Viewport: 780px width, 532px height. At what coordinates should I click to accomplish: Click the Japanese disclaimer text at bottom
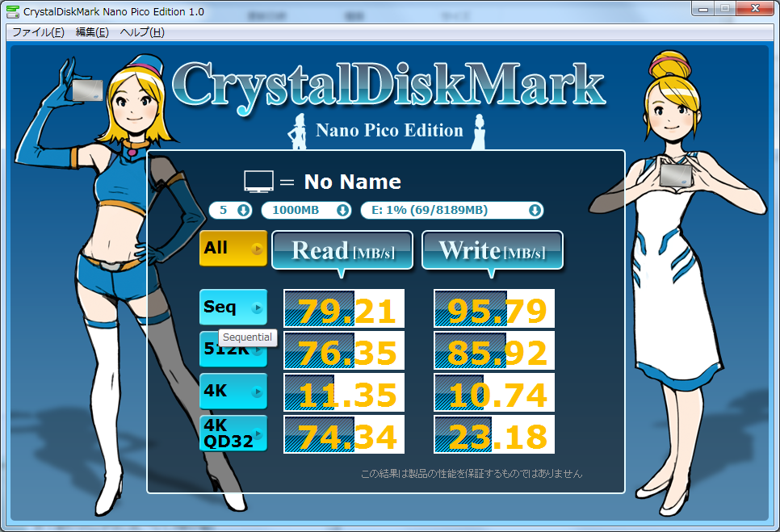(471, 474)
